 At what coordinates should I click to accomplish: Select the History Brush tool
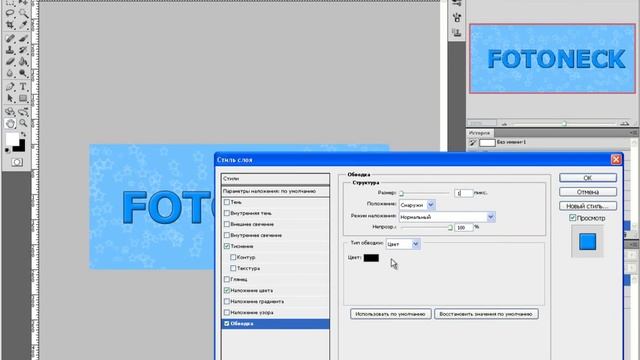[23, 50]
